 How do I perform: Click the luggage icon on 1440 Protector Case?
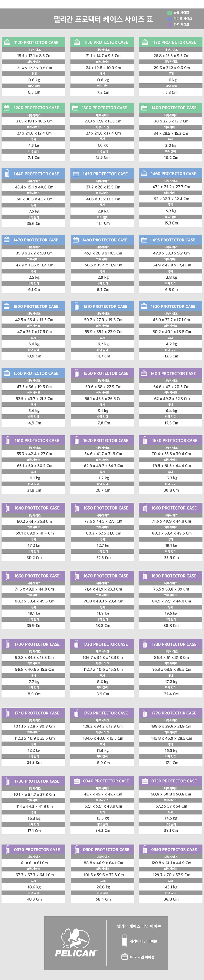coord(7,174)
